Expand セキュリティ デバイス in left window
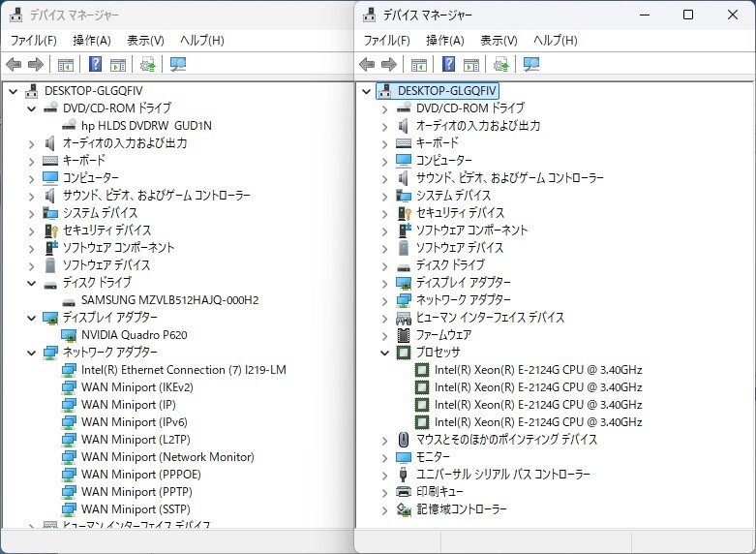This screenshot has width=756, height=554. 32,231
